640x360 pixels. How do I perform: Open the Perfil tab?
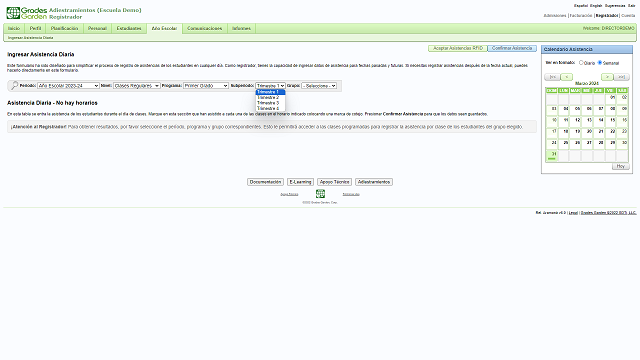pos(36,28)
